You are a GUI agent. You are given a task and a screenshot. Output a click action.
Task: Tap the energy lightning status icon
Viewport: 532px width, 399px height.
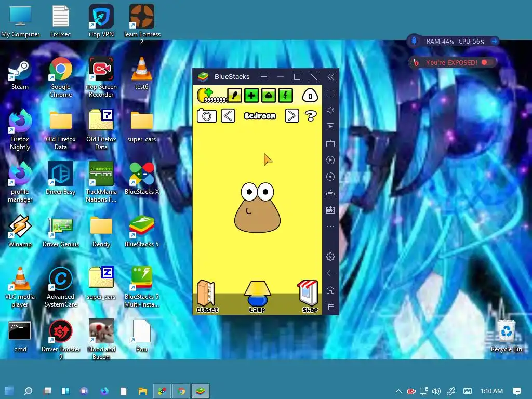click(x=285, y=96)
